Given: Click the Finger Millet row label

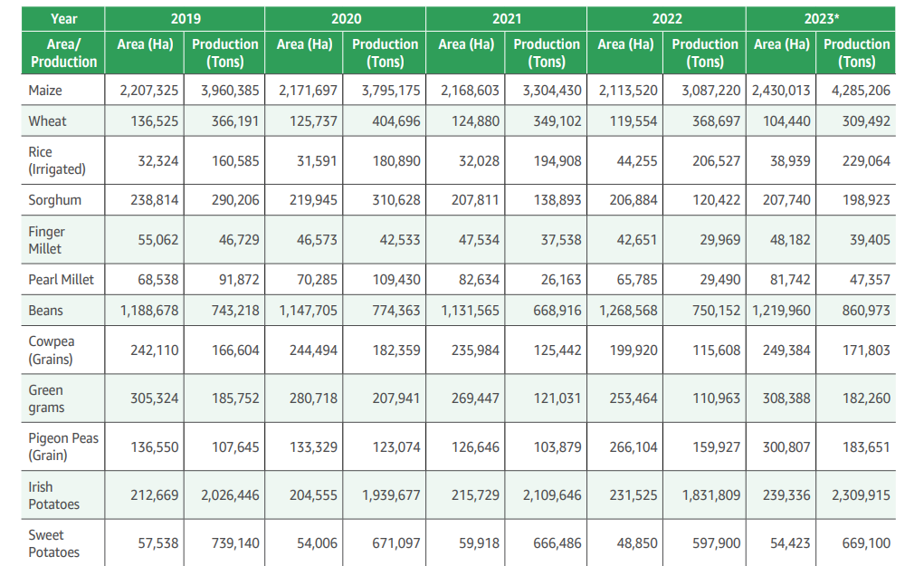Looking at the screenshot, I should point(47,240).
